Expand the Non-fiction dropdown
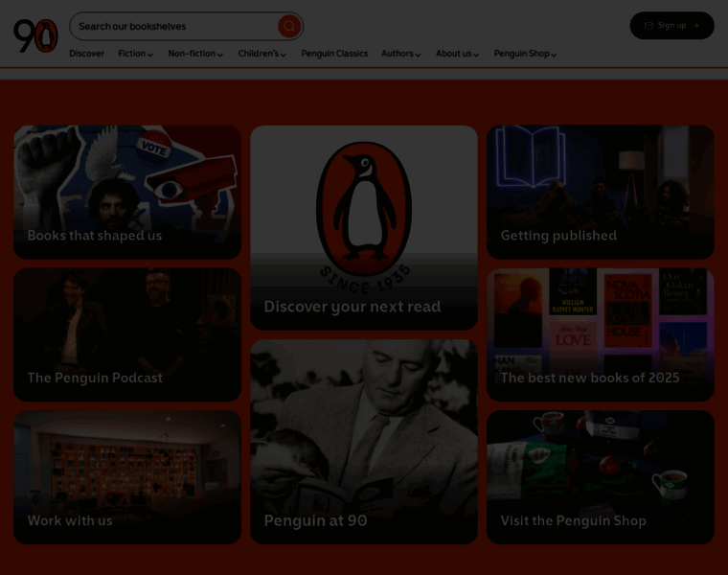The width and height of the screenshot is (728, 575). coord(195,54)
